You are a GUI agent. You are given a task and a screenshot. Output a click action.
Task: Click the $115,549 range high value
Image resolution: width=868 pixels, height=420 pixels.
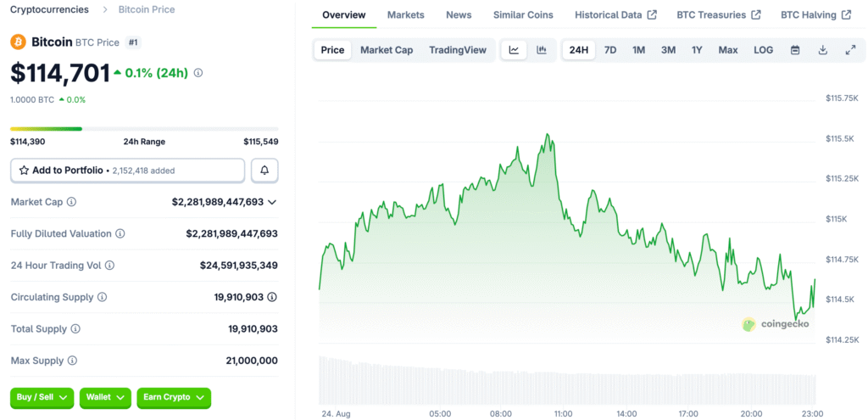261,142
